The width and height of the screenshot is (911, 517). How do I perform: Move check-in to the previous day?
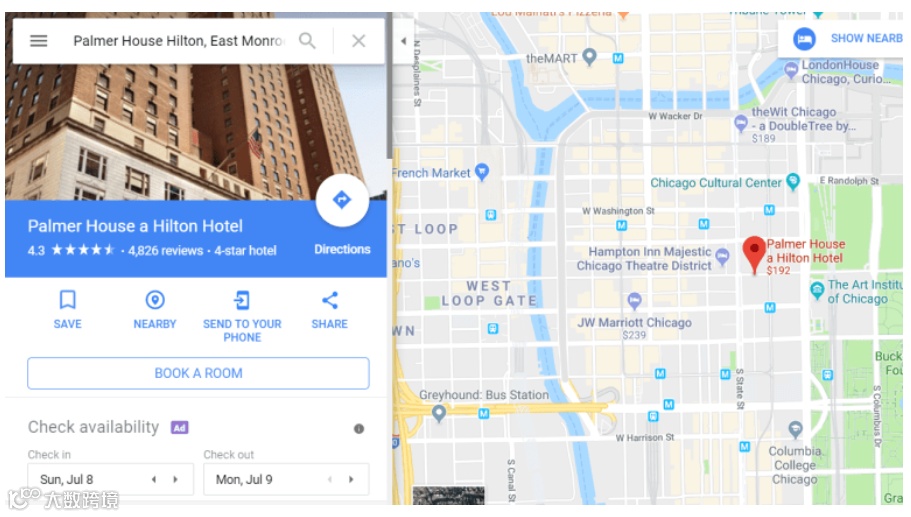point(154,479)
